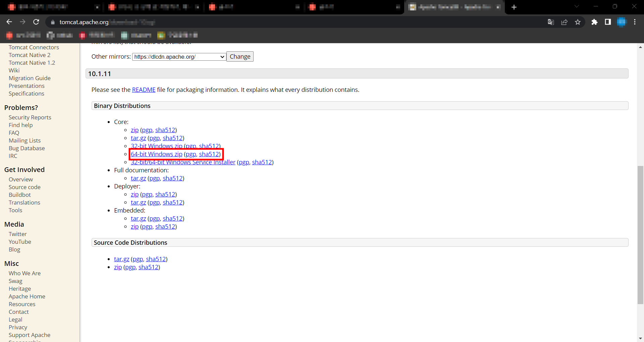The image size is (644, 342).
Task: Download the Deployer zip
Action: pyautogui.click(x=135, y=194)
